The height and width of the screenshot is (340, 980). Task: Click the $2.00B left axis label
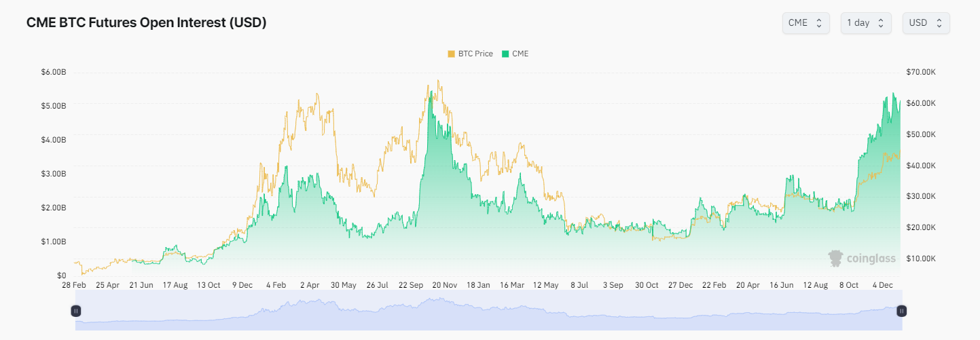pos(53,208)
